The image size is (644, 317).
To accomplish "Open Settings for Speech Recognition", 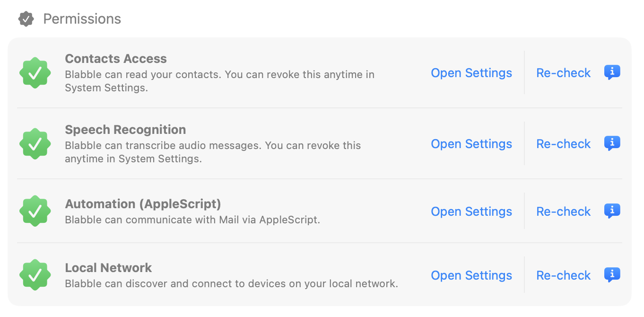I will tap(471, 144).
